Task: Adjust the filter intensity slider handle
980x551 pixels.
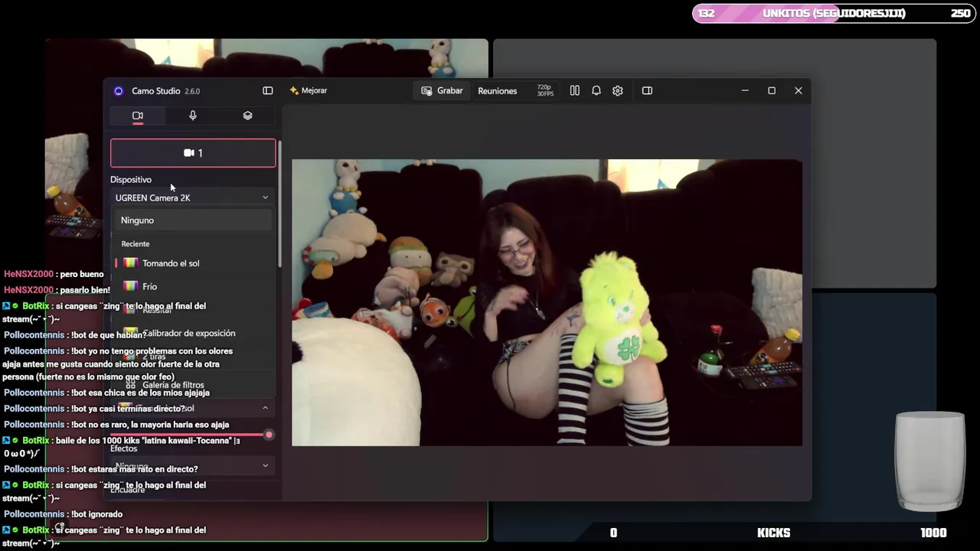Action: click(x=269, y=435)
